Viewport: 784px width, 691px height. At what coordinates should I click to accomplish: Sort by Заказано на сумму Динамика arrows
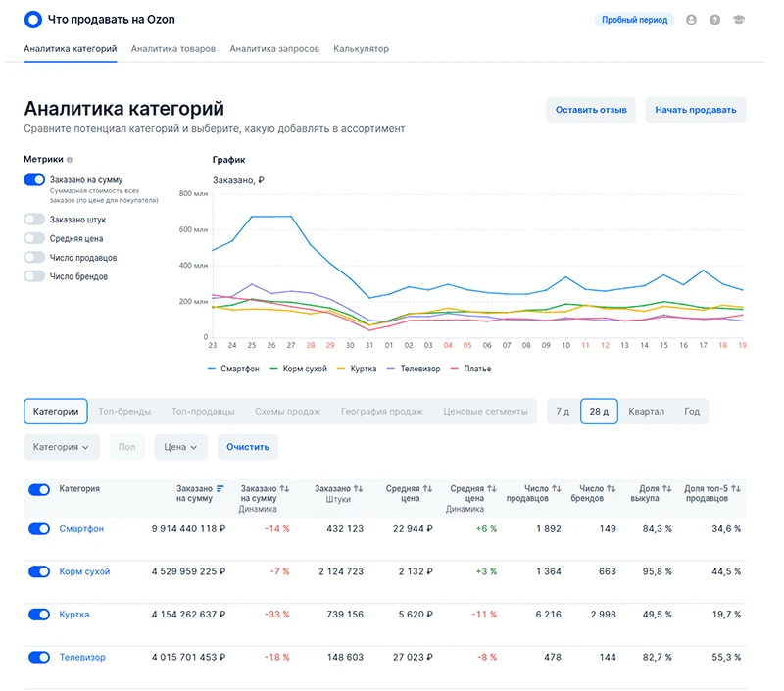(x=284, y=488)
